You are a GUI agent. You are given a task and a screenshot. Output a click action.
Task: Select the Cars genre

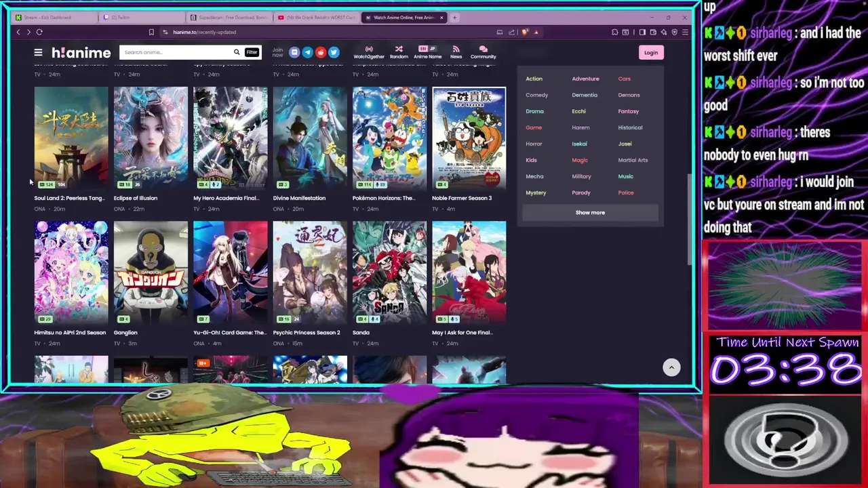pyautogui.click(x=624, y=79)
